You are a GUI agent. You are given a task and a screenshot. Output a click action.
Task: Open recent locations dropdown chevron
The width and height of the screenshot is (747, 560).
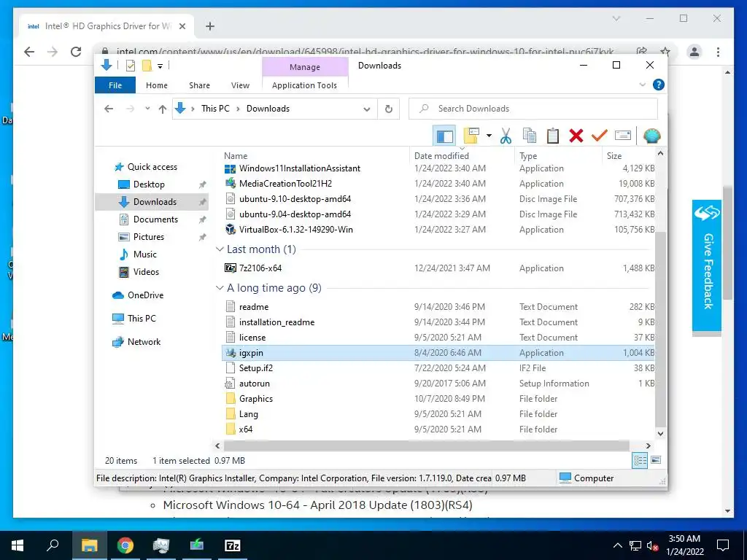(147, 109)
